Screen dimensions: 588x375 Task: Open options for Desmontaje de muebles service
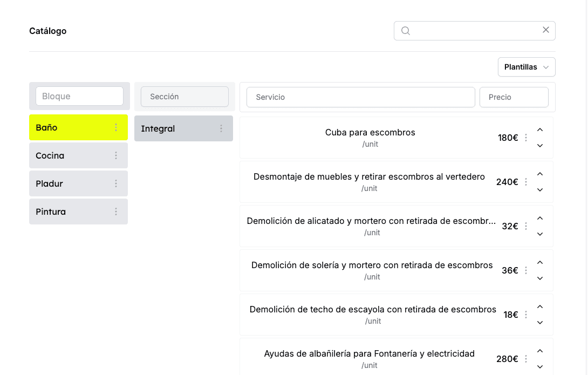[525, 182]
